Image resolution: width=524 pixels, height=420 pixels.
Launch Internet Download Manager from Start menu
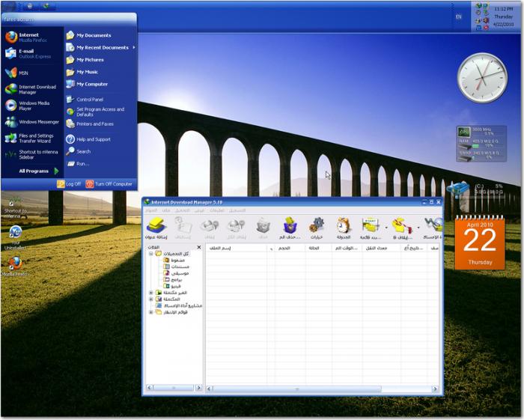point(32,89)
